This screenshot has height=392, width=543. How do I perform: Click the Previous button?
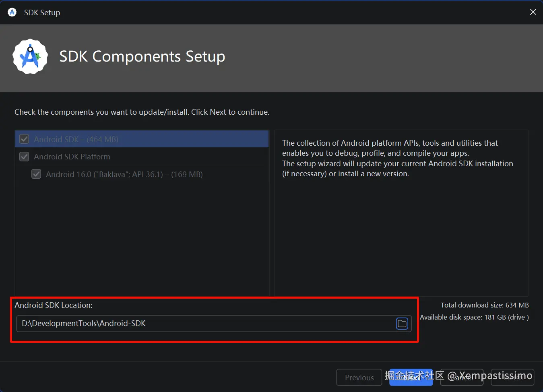point(359,378)
